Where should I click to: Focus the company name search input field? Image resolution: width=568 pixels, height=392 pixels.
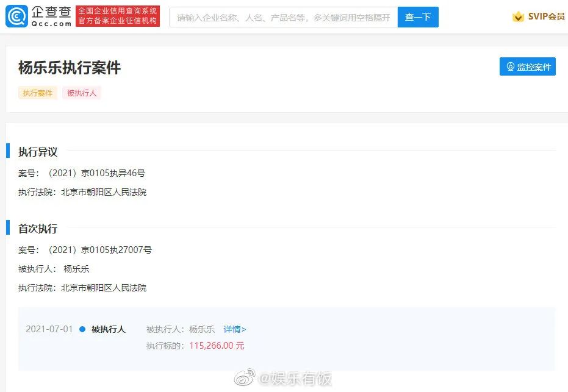(x=283, y=17)
